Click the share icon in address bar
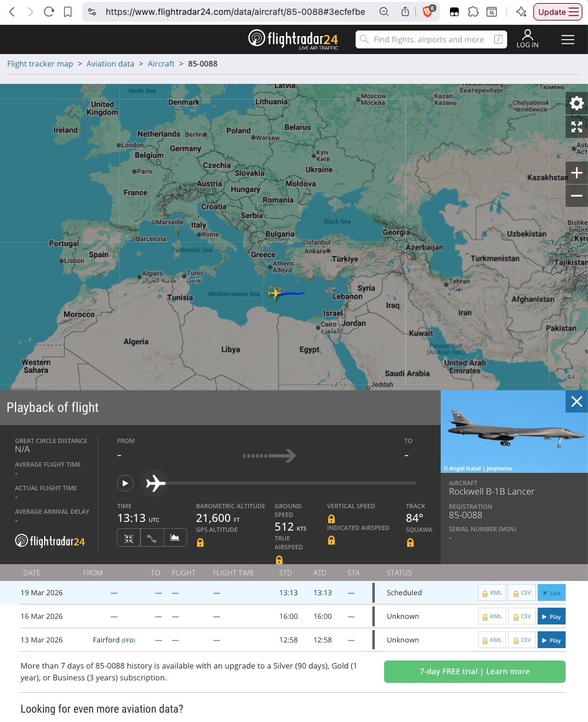 click(x=405, y=12)
